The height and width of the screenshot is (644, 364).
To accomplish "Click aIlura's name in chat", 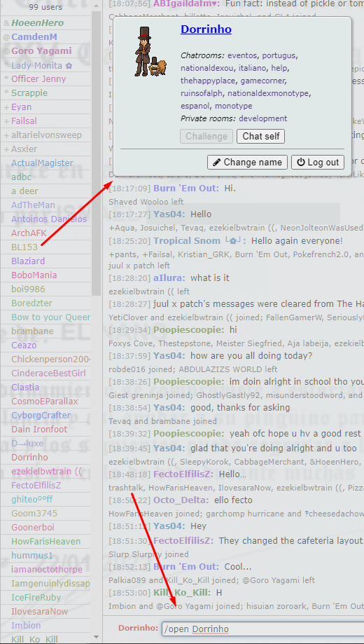I will pyautogui.click(x=169, y=278).
